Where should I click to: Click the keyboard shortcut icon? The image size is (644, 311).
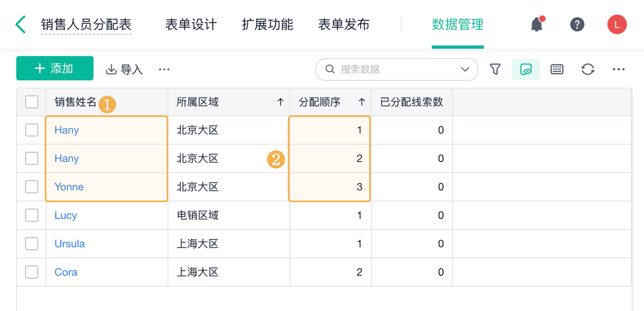coord(557,69)
